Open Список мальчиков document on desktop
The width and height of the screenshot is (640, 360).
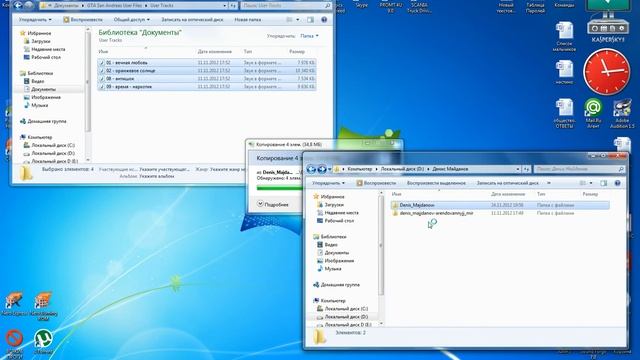click(x=564, y=36)
